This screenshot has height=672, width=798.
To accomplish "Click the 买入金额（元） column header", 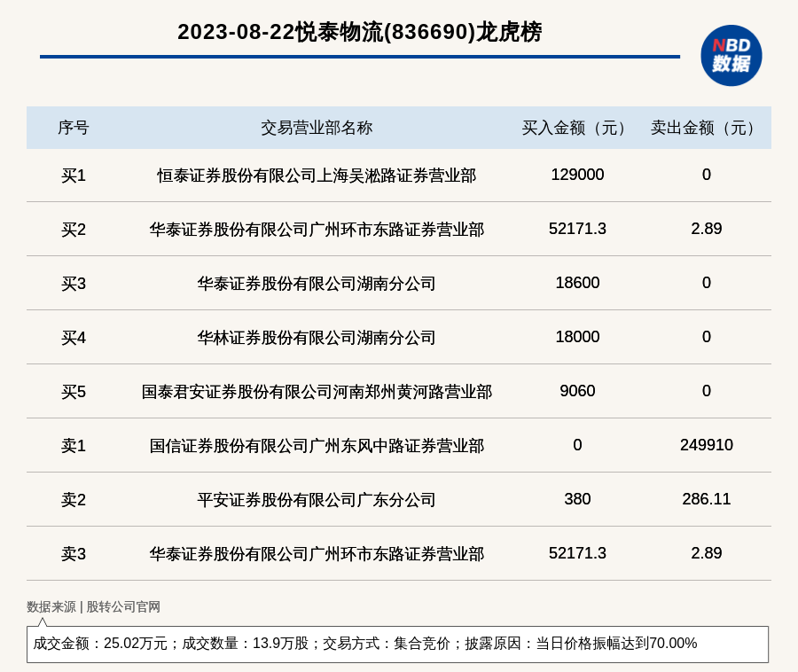I will click(577, 128).
